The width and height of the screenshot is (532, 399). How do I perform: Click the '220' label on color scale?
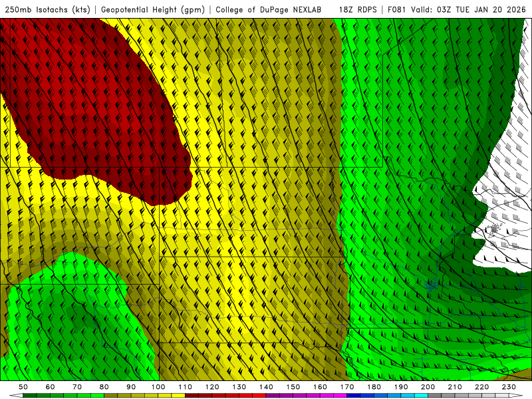point(482,387)
